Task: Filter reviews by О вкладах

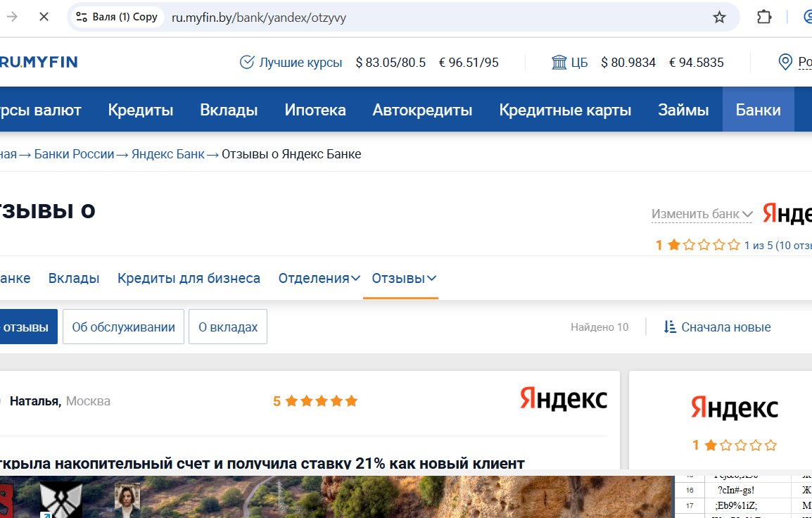Action: (x=228, y=327)
